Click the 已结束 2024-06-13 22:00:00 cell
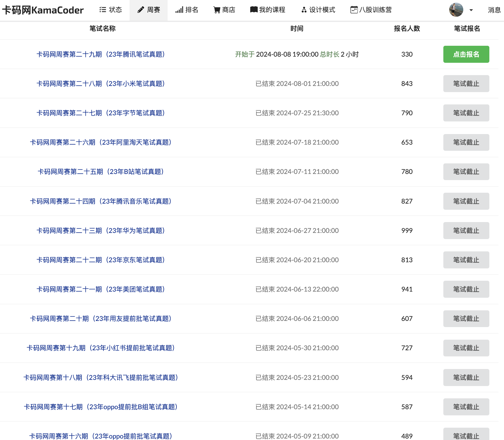The height and width of the screenshot is (440, 504). pyautogui.click(x=297, y=289)
